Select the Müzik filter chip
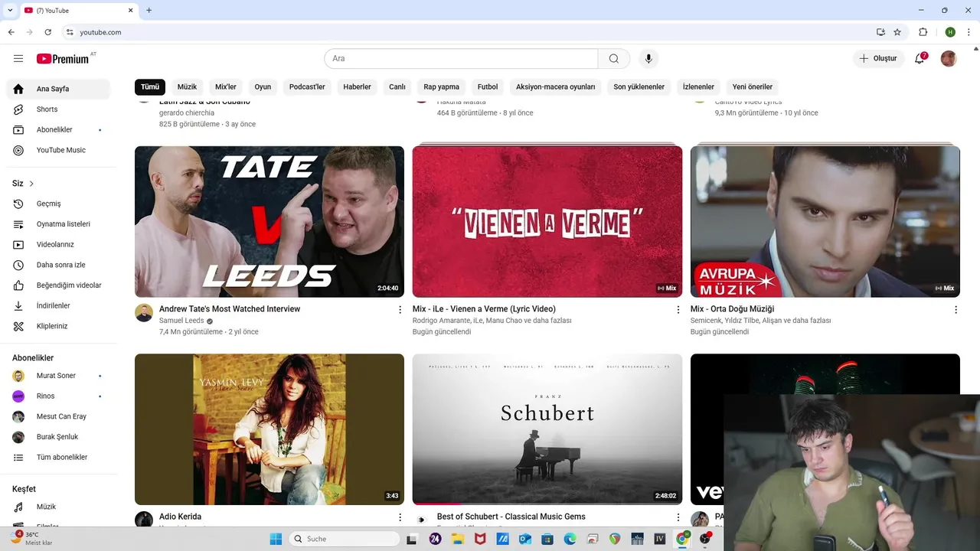 188,86
